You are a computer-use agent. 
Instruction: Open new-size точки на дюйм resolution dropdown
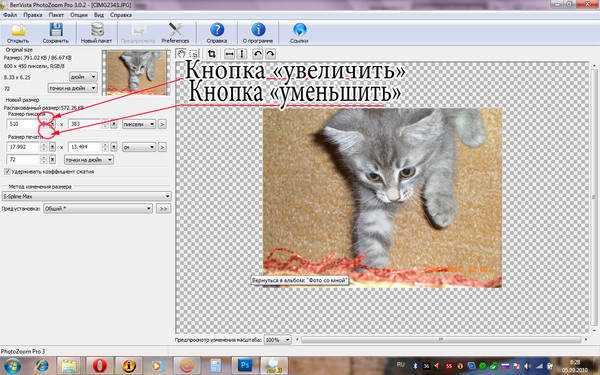click(x=89, y=160)
